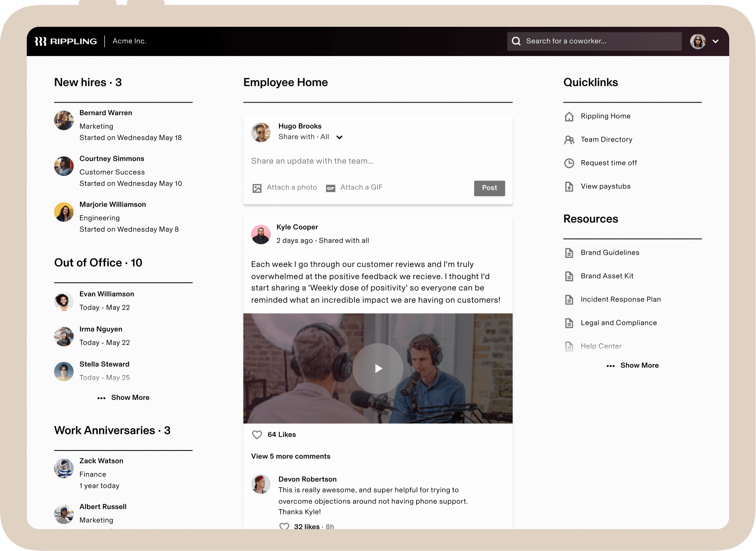Viewport: 756px width, 551px height.
Task: Expand Out of Office with Show More
Action: tap(124, 398)
